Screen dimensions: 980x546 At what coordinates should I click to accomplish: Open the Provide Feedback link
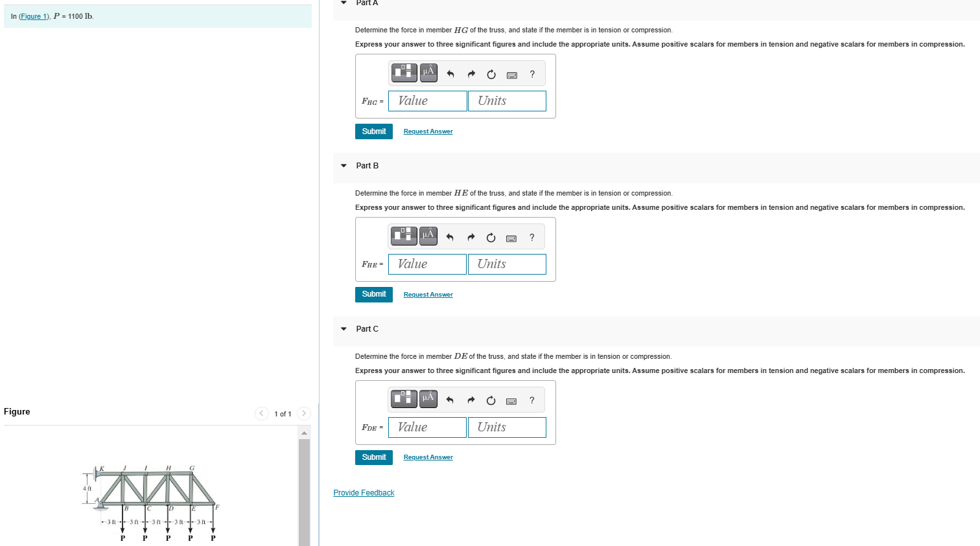364,493
